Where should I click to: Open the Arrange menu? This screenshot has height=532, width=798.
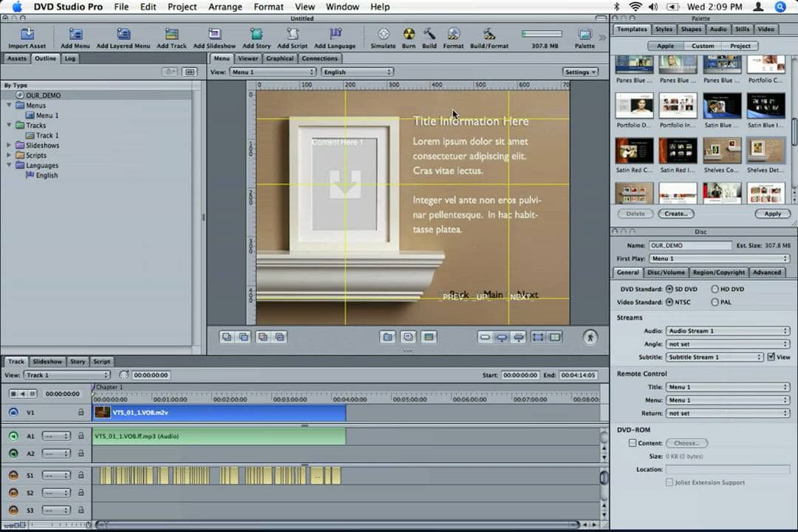tap(225, 7)
